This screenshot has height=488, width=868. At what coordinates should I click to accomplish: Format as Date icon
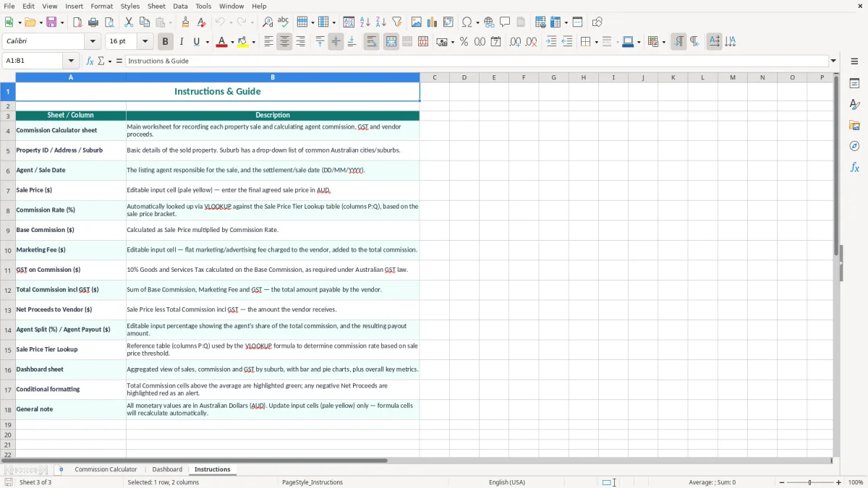(495, 42)
